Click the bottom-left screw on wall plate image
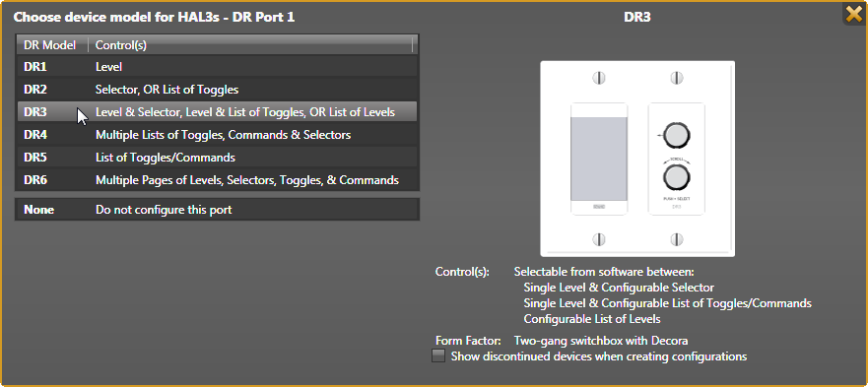 pos(598,239)
